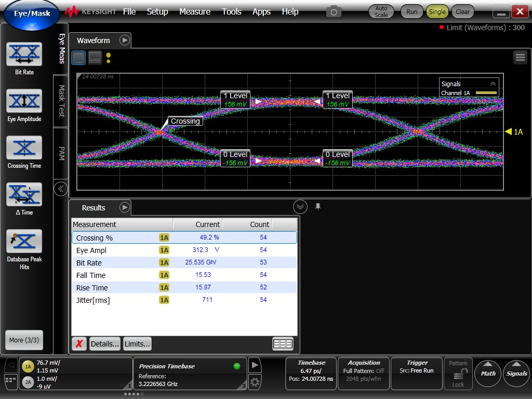Collapse the left measurement sidebar
Screen dimensions: 532x399
click(61, 189)
